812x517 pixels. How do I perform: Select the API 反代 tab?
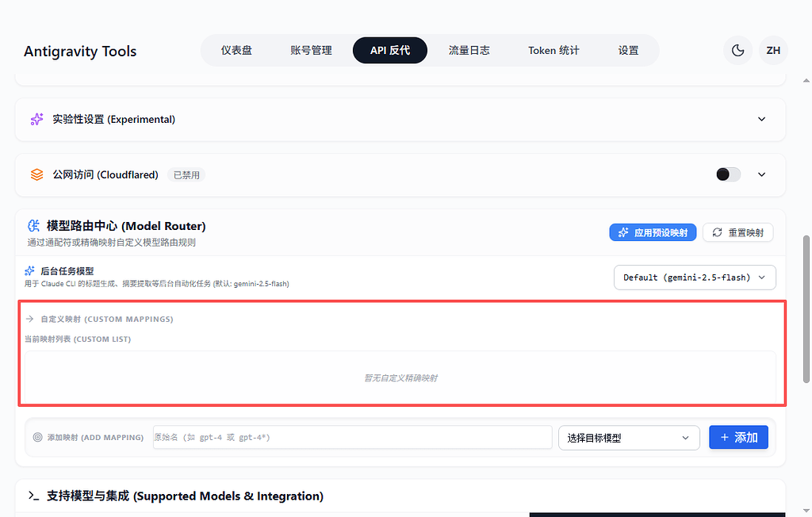[390, 50]
